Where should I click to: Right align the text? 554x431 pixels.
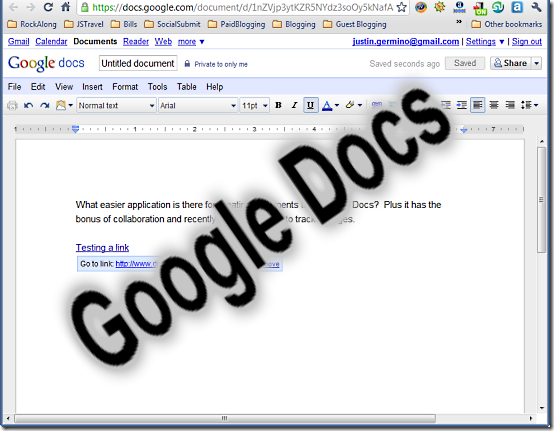click(510, 105)
